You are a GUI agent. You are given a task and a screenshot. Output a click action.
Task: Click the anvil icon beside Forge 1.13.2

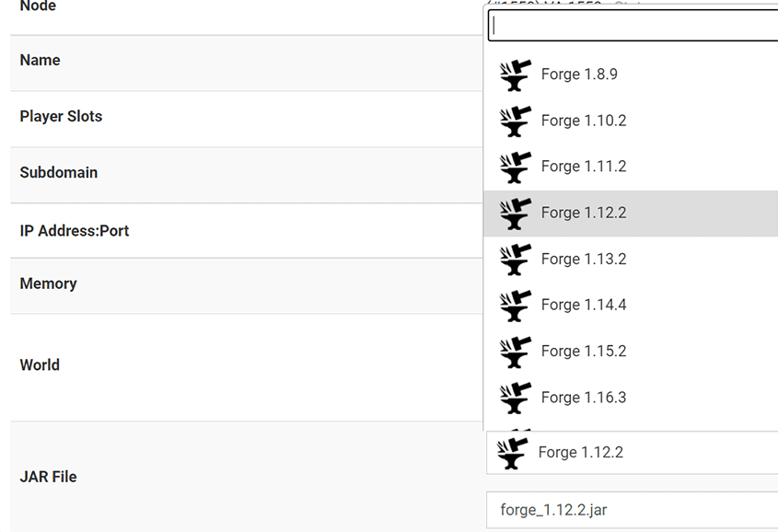pyautogui.click(x=516, y=260)
